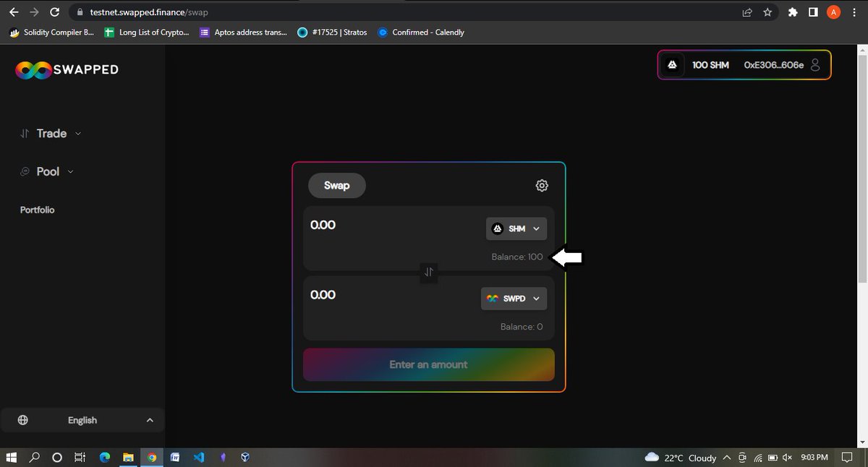Click the profile user icon in wallet box
868x467 pixels.
point(815,65)
